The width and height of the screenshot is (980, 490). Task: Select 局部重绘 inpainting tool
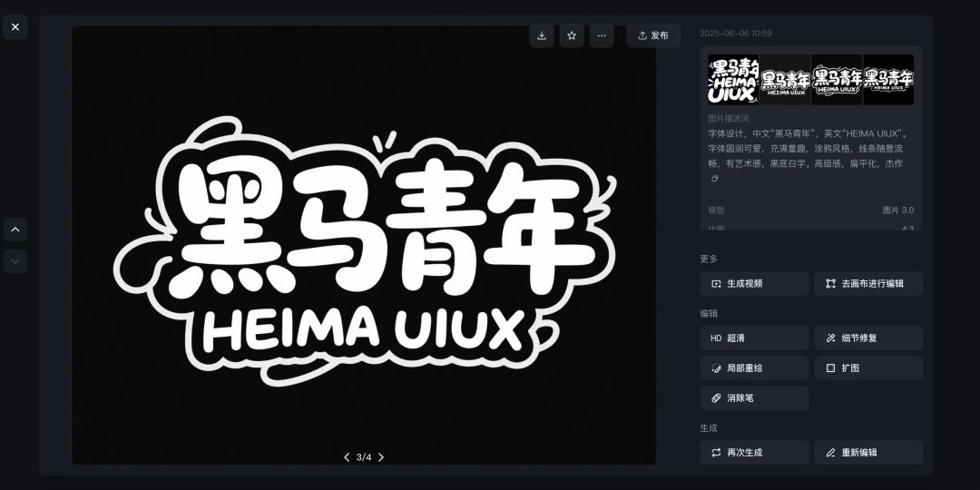(754, 368)
